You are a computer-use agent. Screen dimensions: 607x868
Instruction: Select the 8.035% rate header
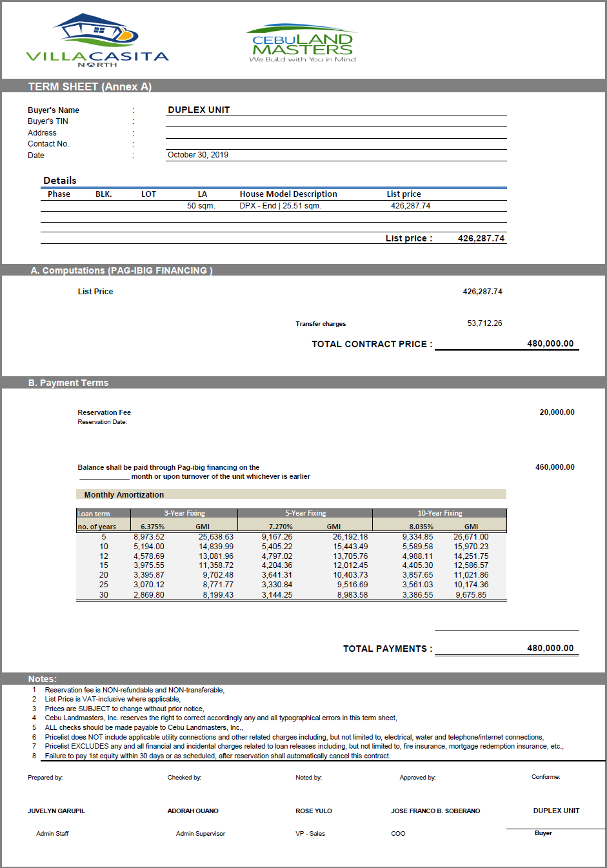(x=421, y=527)
